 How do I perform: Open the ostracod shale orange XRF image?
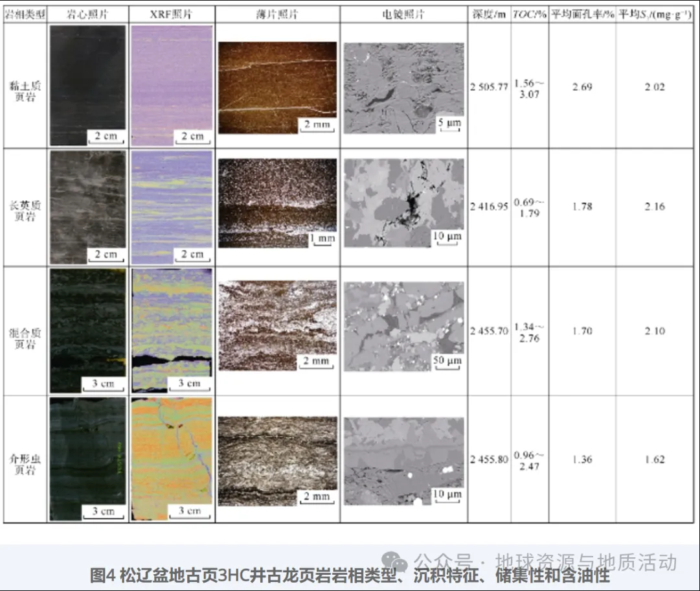(x=172, y=459)
